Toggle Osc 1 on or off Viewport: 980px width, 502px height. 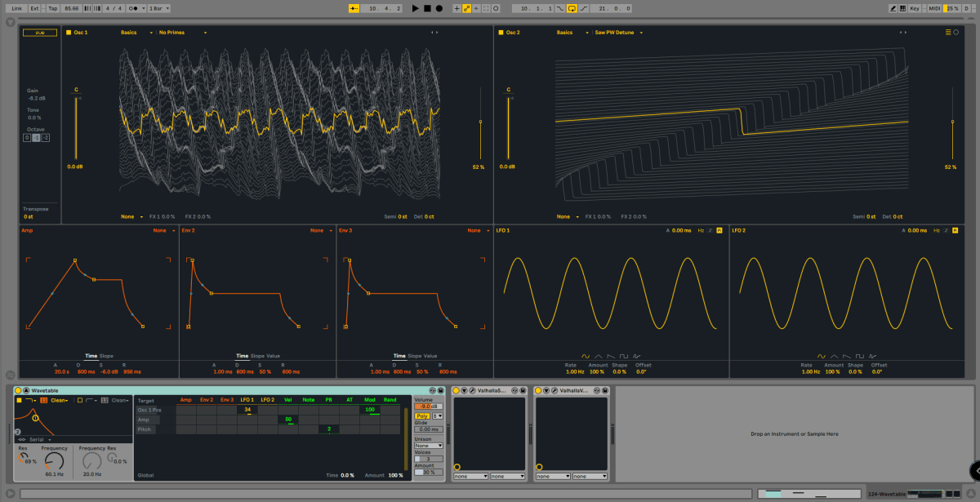(x=69, y=33)
